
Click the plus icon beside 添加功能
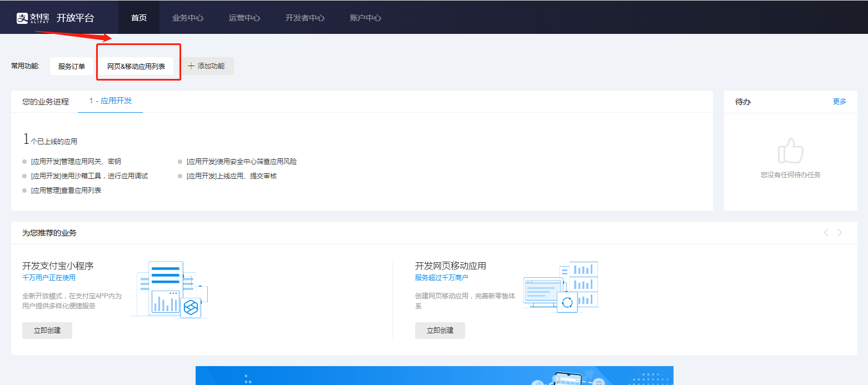[191, 66]
